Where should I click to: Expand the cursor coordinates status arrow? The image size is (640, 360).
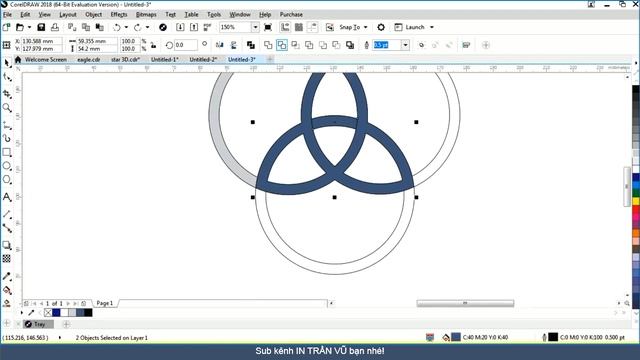pyautogui.click(x=60, y=338)
